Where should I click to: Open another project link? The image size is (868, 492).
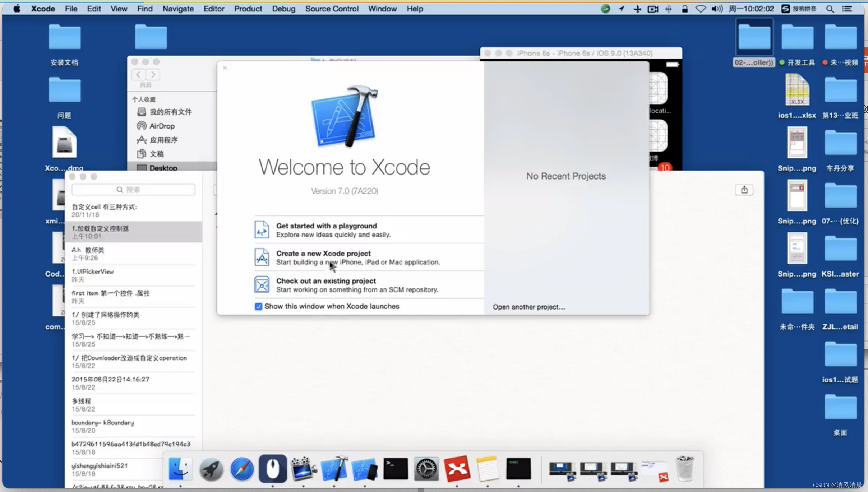tap(528, 307)
